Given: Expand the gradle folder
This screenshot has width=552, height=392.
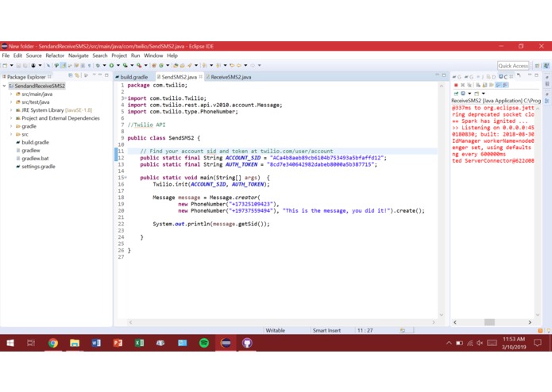Looking at the screenshot, I should click(11, 126).
